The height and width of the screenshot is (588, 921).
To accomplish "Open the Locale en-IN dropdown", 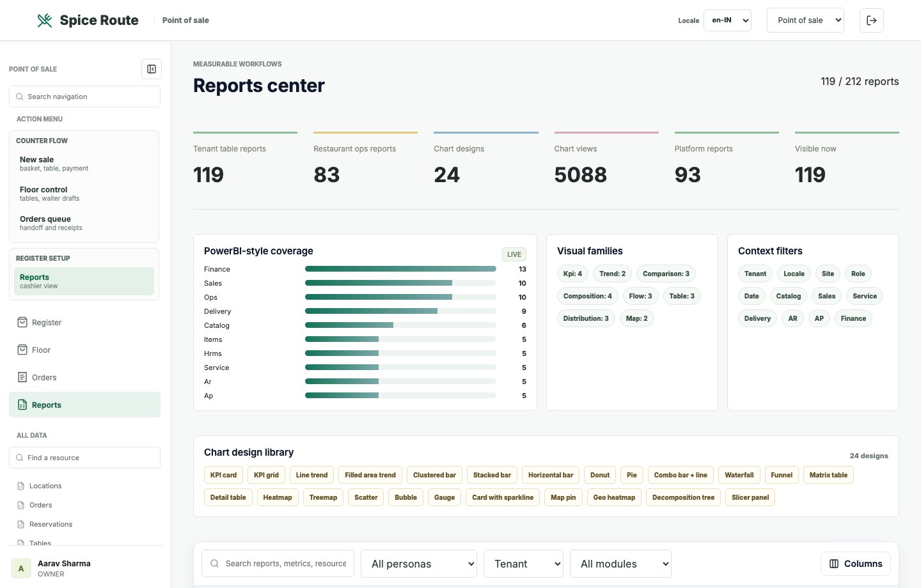I will point(727,20).
